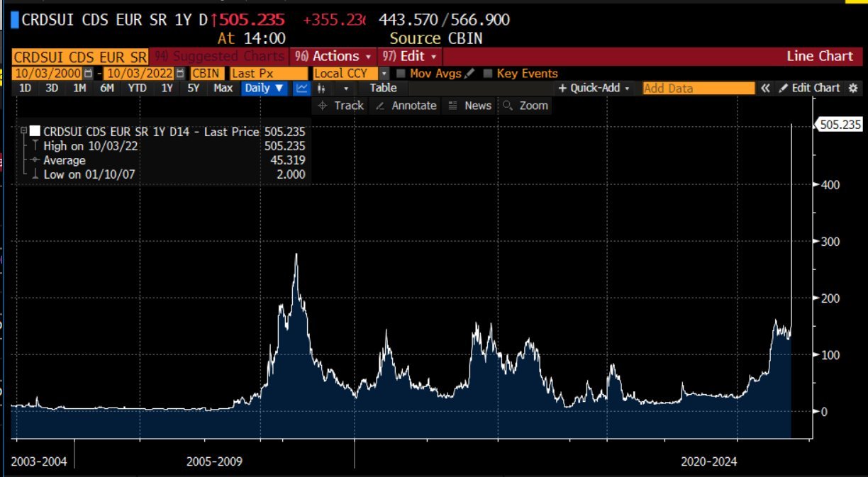Expand the Daily periodicity dropdown
The image size is (868, 477).
[x=265, y=88]
